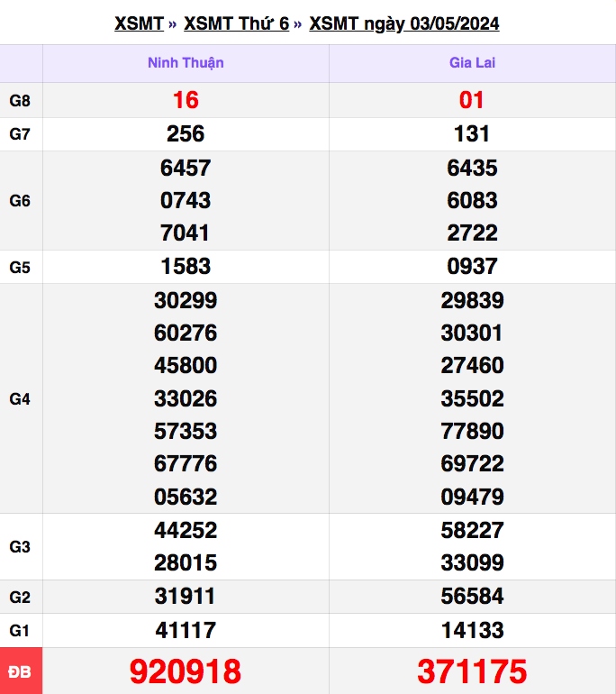Click the number 05632

186,497
